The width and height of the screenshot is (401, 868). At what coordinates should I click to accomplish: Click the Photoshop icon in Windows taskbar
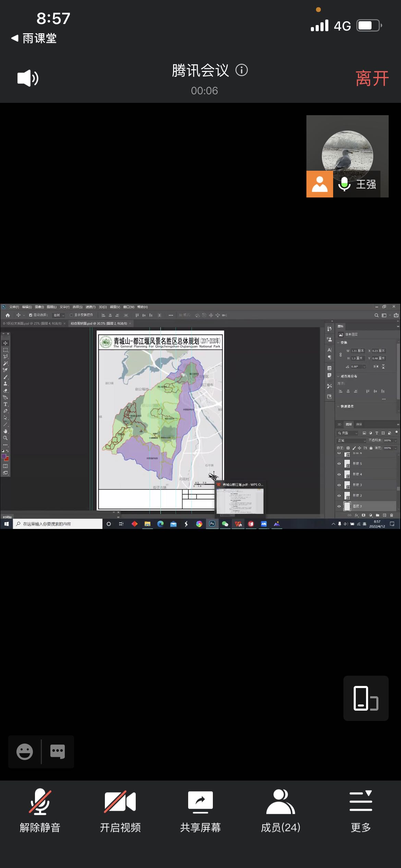coord(212,524)
